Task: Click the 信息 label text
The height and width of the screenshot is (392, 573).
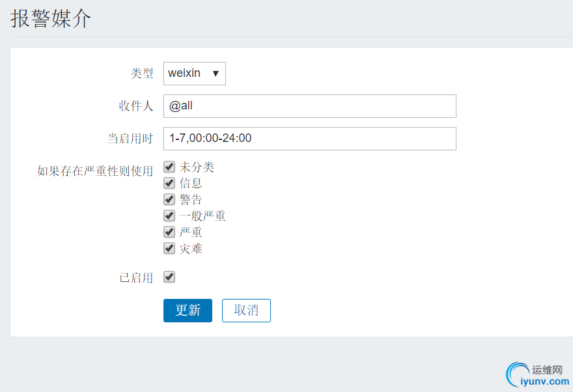Action: 191,184
